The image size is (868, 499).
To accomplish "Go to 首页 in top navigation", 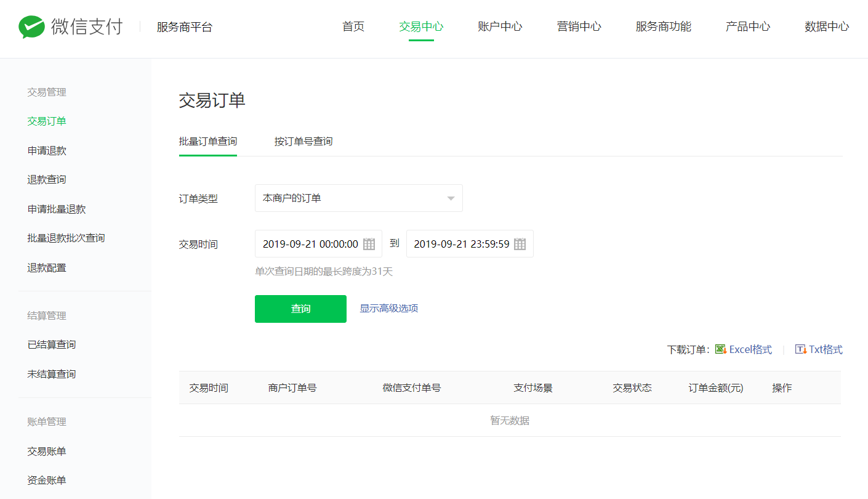I will pos(353,26).
